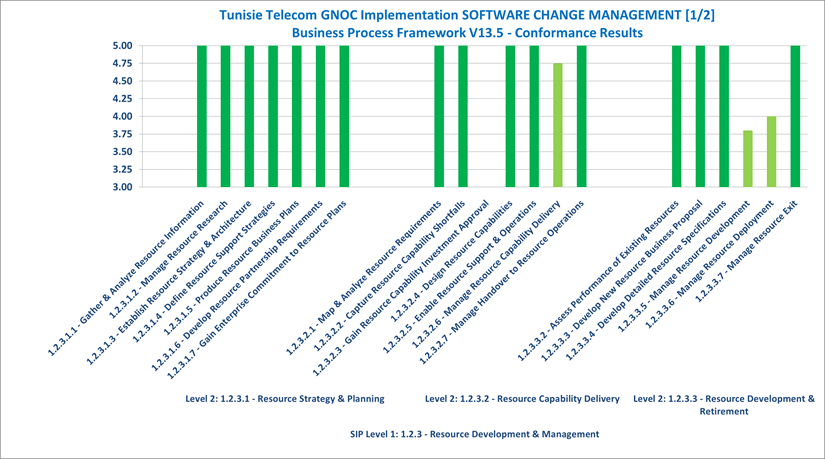
Task: Select the Manage Handover to Resource Operations bar
Action: (581, 116)
